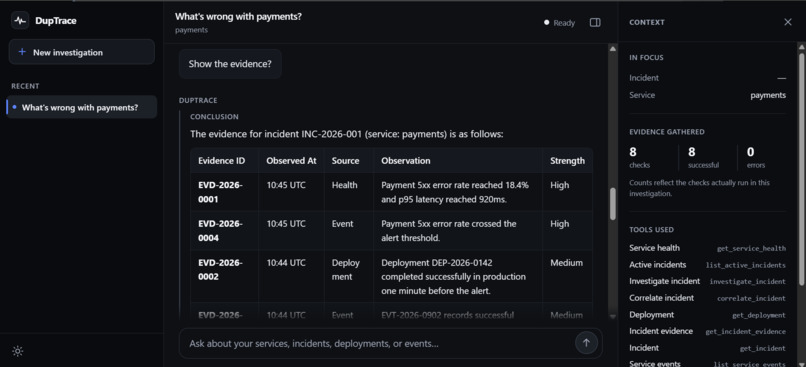Select the "Show the evidence?" message bubble

point(230,64)
